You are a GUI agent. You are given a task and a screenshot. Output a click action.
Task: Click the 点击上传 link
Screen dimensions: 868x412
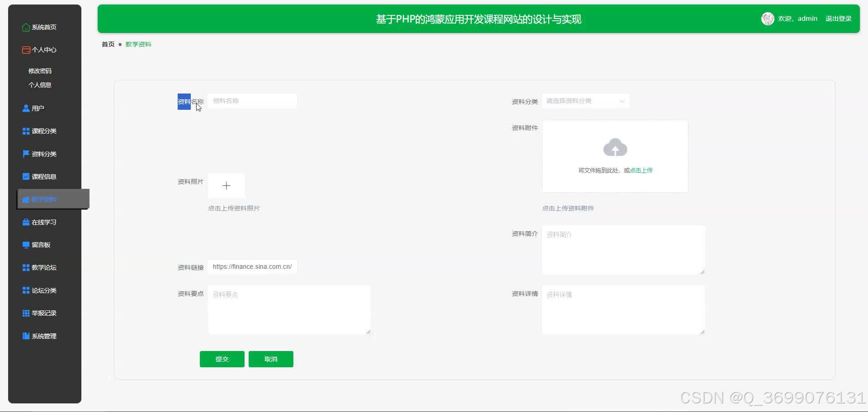[x=641, y=170]
